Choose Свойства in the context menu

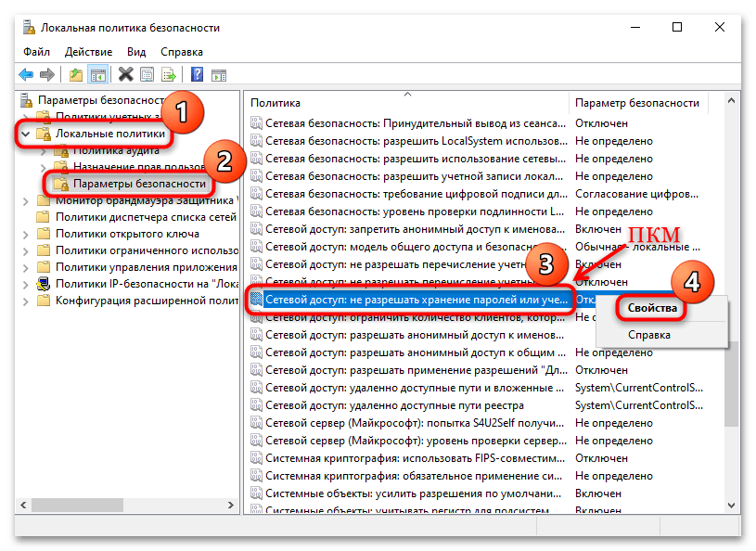(655, 308)
